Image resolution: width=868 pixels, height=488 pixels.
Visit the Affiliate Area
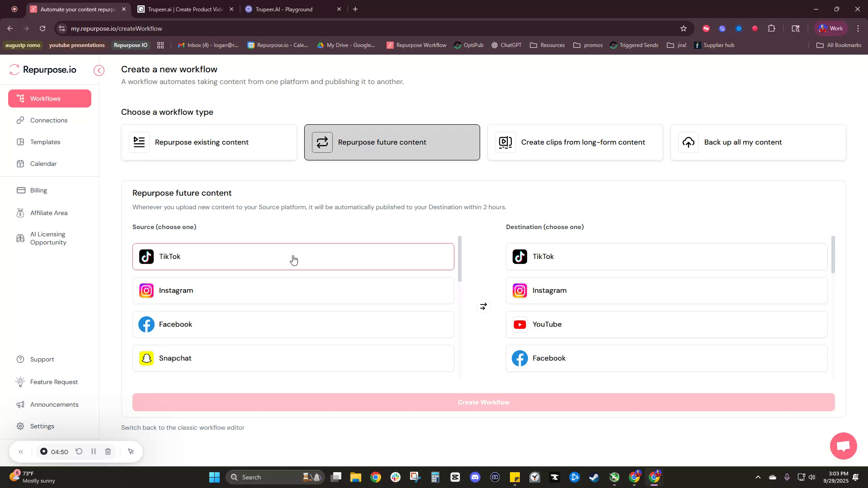click(x=48, y=213)
